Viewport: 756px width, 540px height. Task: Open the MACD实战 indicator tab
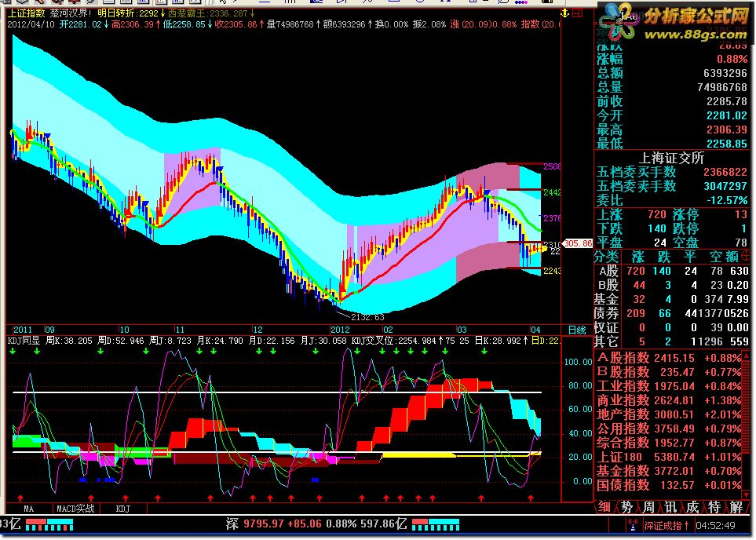[x=75, y=509]
